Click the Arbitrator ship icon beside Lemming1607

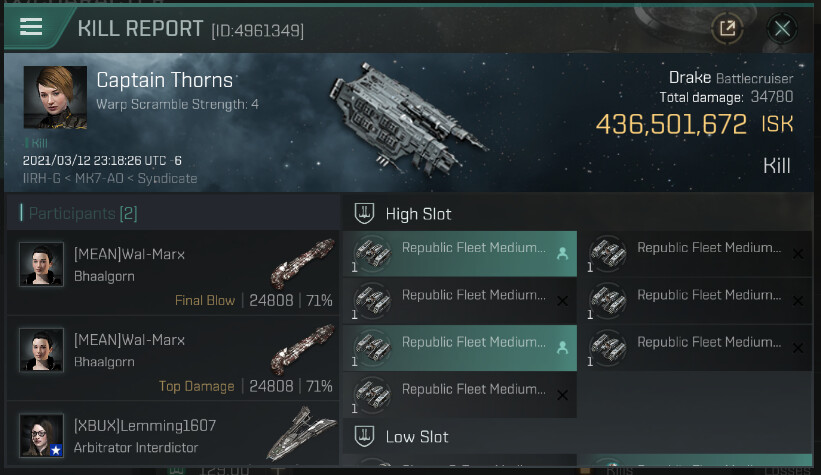coord(301,432)
